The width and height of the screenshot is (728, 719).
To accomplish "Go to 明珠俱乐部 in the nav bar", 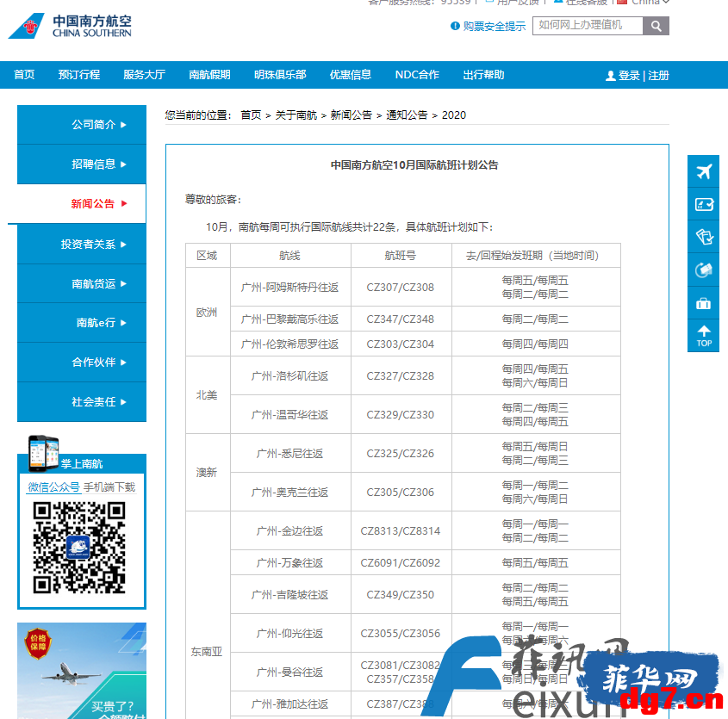I will click(x=280, y=75).
